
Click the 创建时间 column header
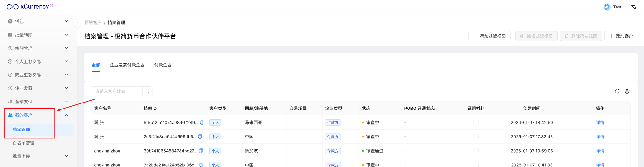pyautogui.click(x=532, y=108)
